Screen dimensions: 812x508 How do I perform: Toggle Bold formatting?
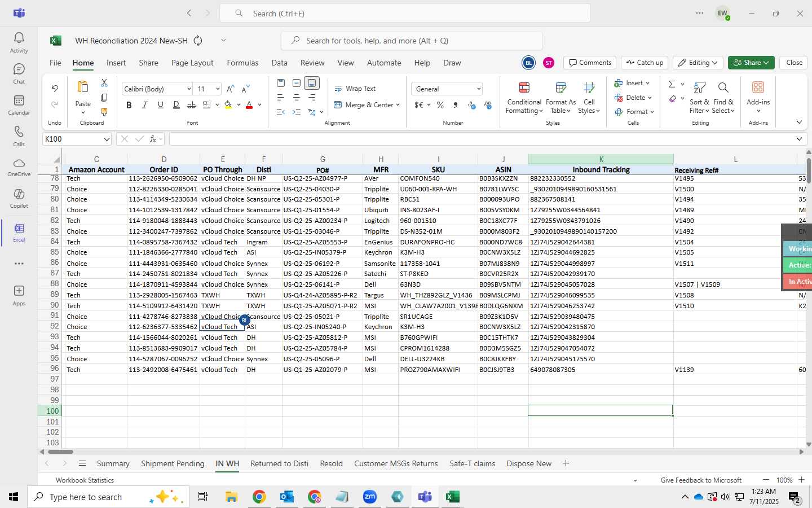129,105
